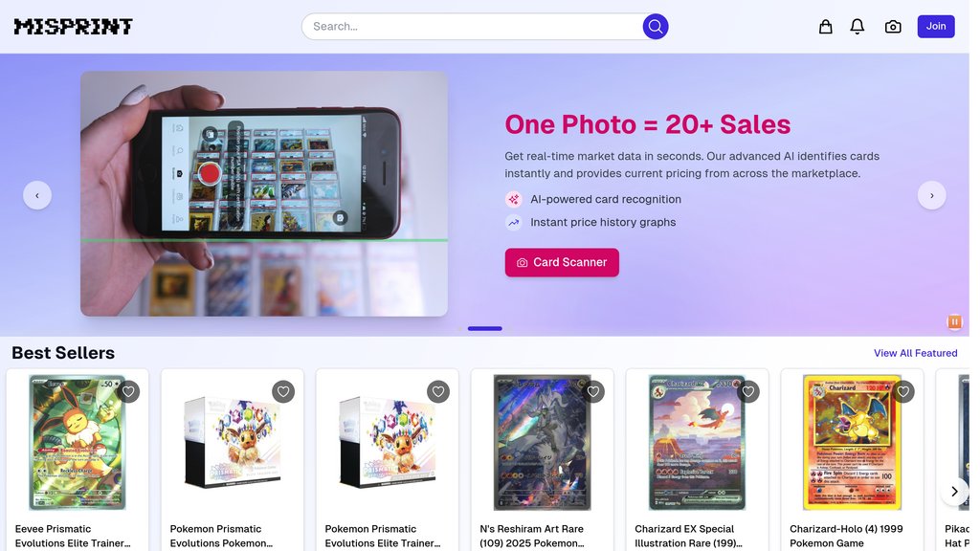Open the shopping bag cart icon
980x551 pixels.
point(826,26)
